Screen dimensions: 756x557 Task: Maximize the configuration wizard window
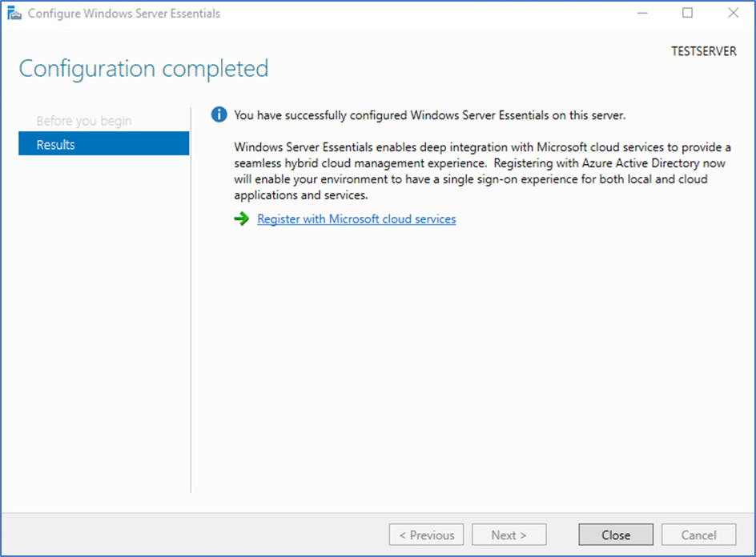coord(688,13)
